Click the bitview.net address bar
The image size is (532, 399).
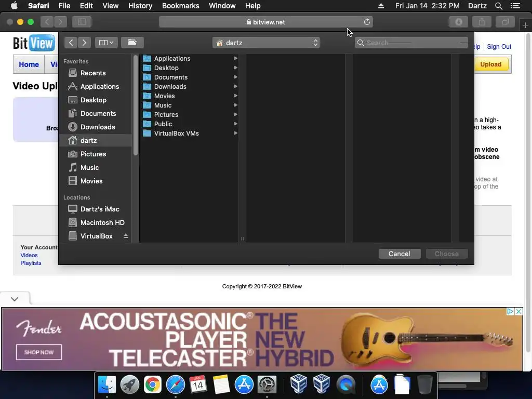tap(266, 22)
